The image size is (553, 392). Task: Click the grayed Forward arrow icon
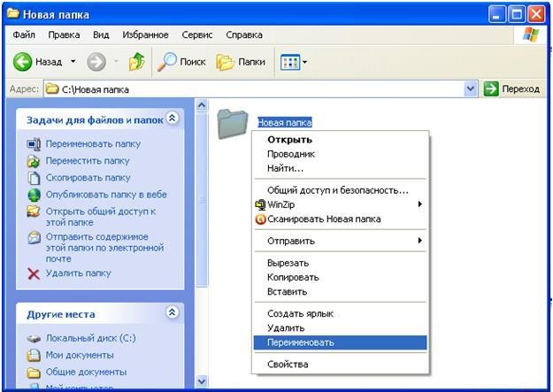coord(96,62)
